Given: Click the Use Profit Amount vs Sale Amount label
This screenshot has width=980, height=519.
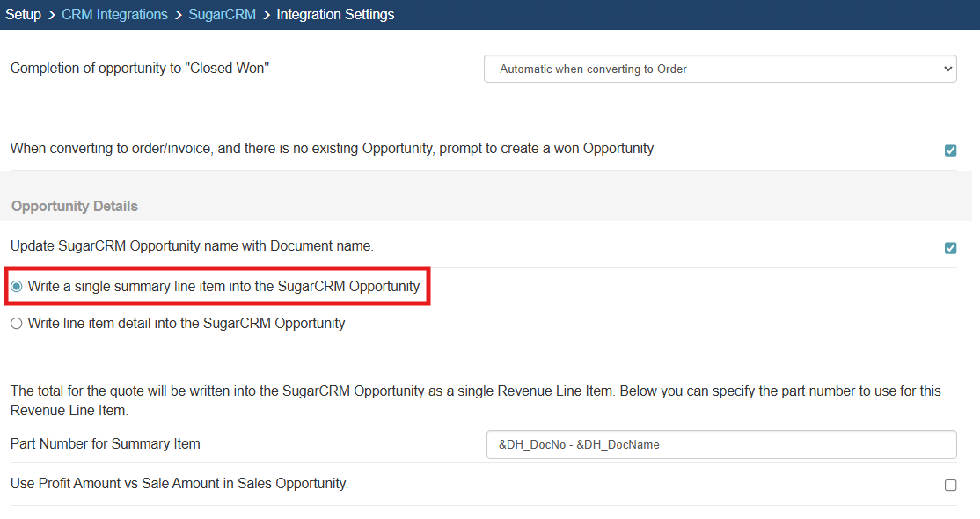Looking at the screenshot, I should (x=179, y=483).
